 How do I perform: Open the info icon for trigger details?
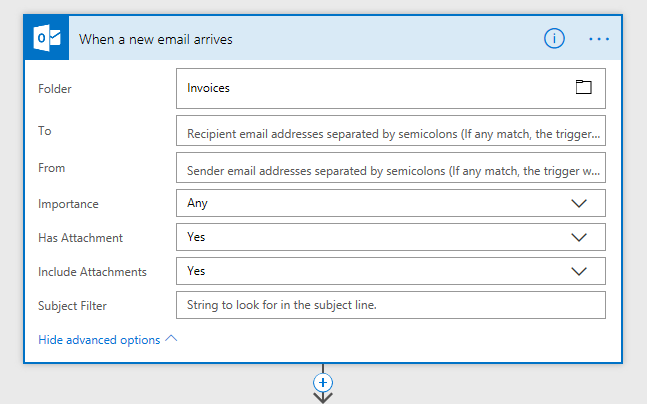554,39
